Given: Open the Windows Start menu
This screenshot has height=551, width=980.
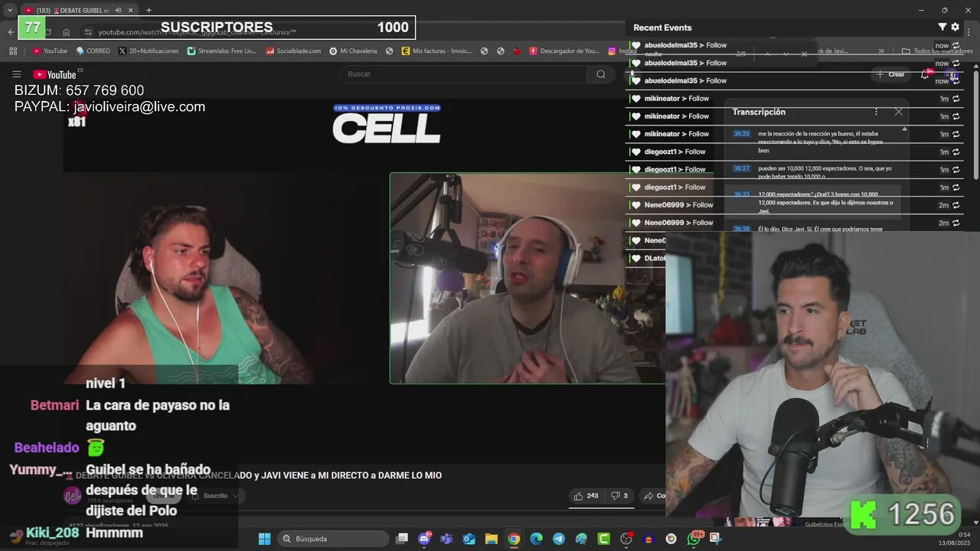Looking at the screenshot, I should click(x=264, y=539).
